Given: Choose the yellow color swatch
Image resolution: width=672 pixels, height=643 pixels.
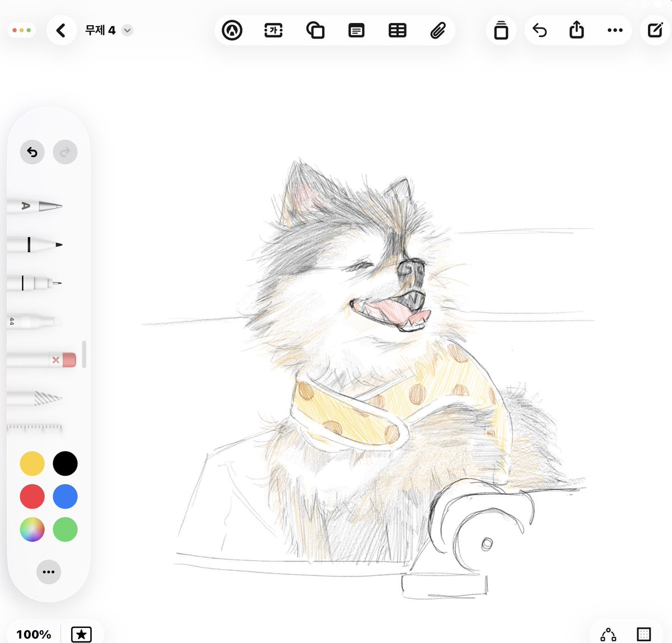Looking at the screenshot, I should click(x=32, y=463).
